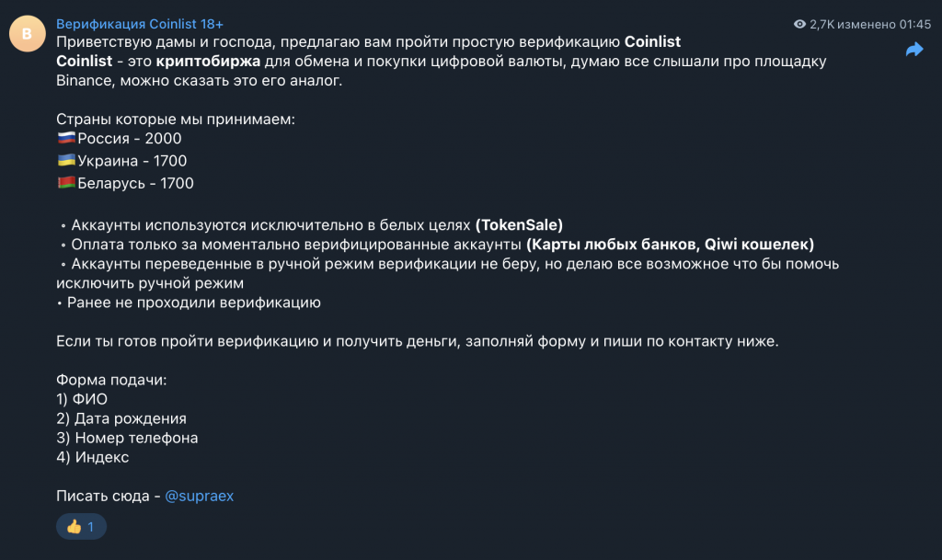942x560 pixels.
Task: Click the Belarus flag emoji
Action: coord(66,183)
